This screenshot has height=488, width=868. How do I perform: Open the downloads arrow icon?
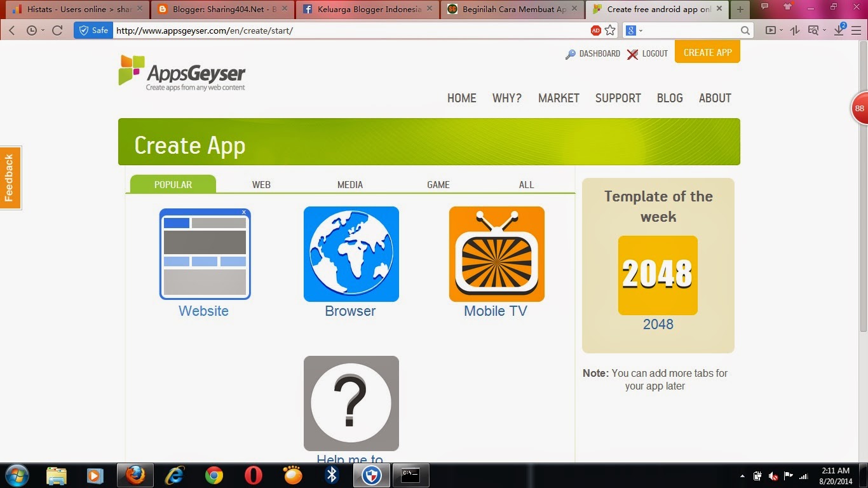(839, 30)
